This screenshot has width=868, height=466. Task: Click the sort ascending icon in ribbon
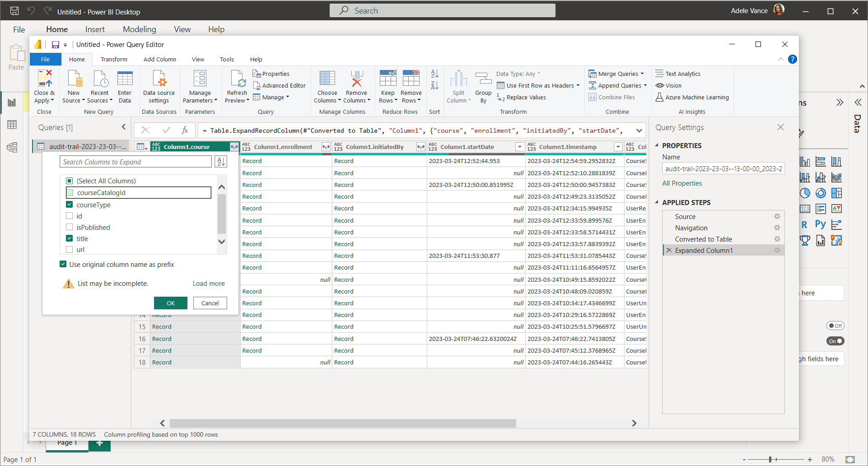(434, 74)
